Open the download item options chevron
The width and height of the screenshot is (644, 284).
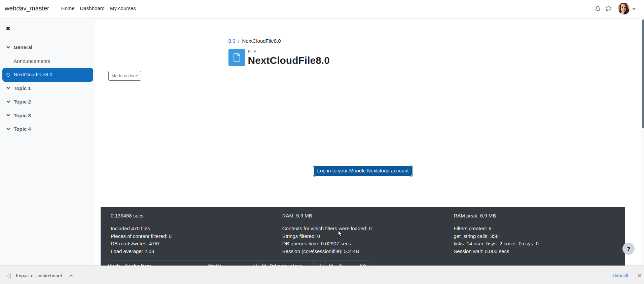point(71,276)
